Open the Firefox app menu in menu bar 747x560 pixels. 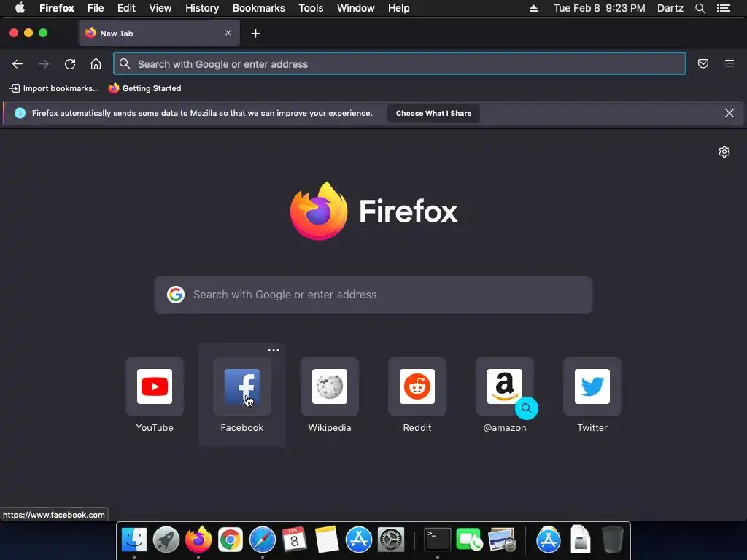pyautogui.click(x=57, y=8)
